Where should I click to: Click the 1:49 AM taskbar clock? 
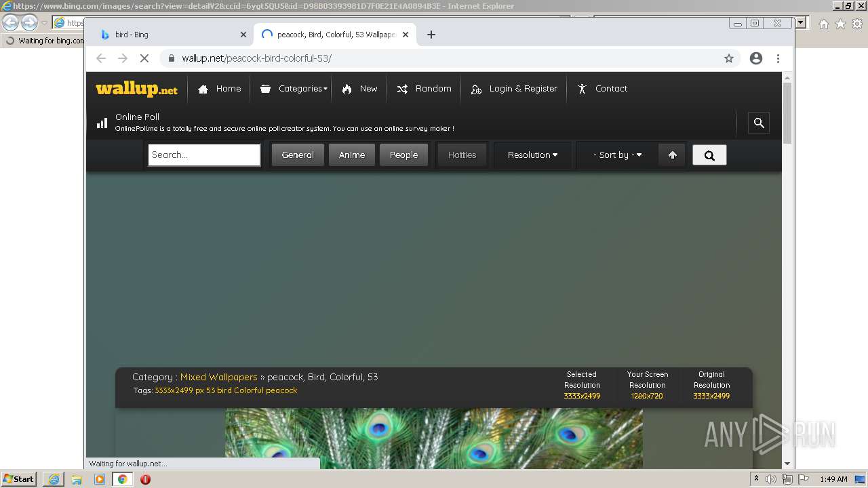click(x=833, y=479)
